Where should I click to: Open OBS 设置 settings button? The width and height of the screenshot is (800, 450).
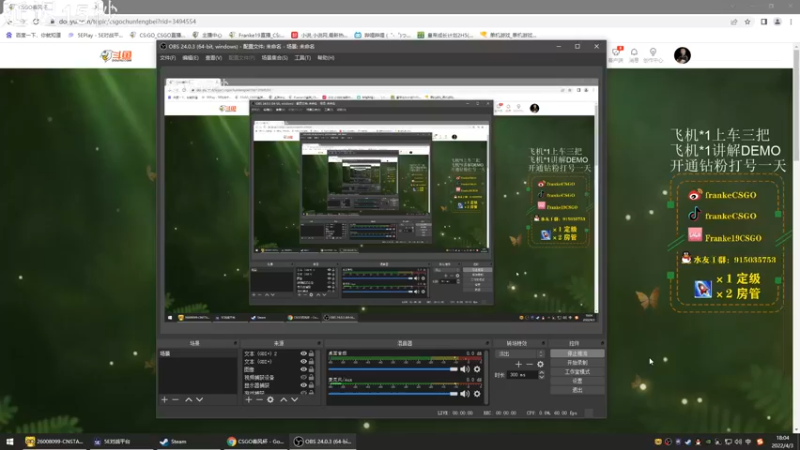pos(577,381)
